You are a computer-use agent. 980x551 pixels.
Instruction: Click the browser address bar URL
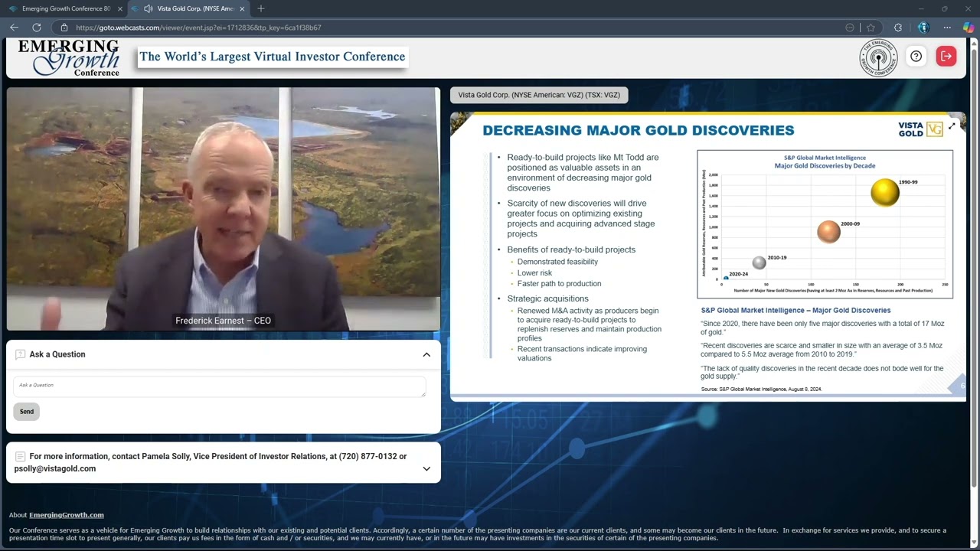[x=198, y=28]
